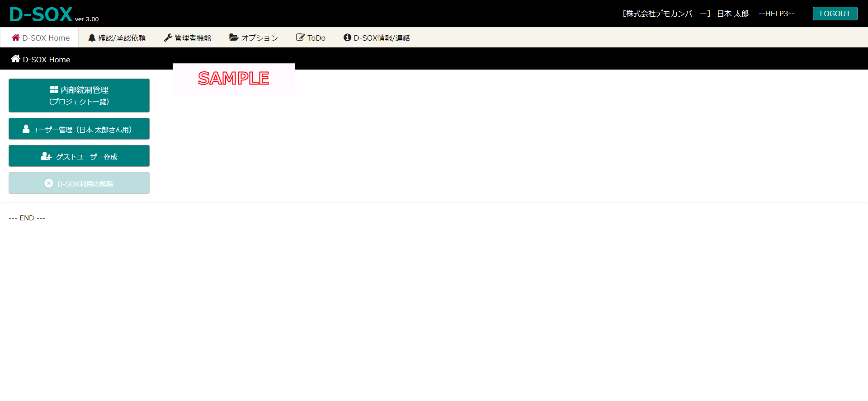Open the 確認/承認依頼 menu
Screen dimensions: 868x401
point(117,38)
